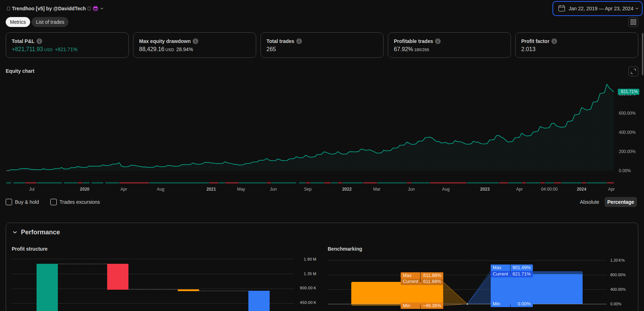Enable the Buy & hold checkbox
This screenshot has width=644, height=311.
(x=9, y=202)
